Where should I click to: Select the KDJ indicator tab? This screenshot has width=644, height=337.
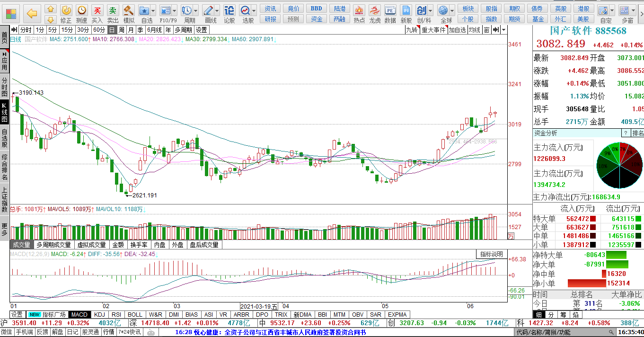[x=99, y=314]
